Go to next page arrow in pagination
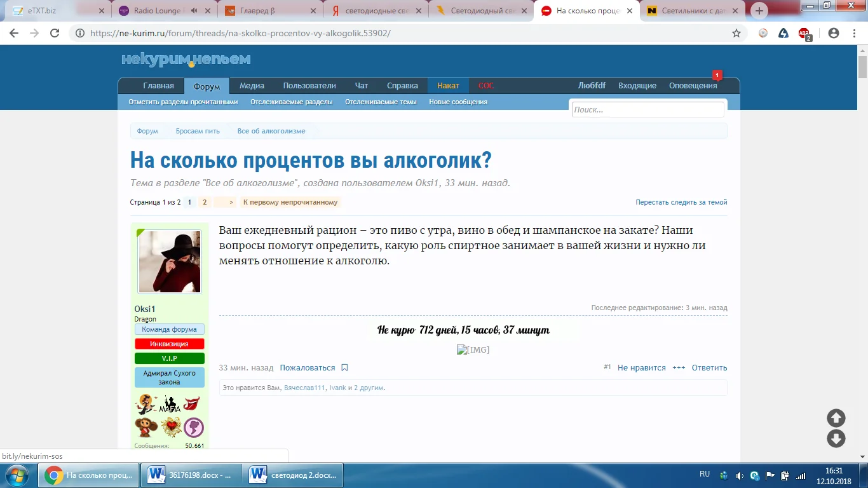The width and height of the screenshot is (868, 488). click(231, 203)
